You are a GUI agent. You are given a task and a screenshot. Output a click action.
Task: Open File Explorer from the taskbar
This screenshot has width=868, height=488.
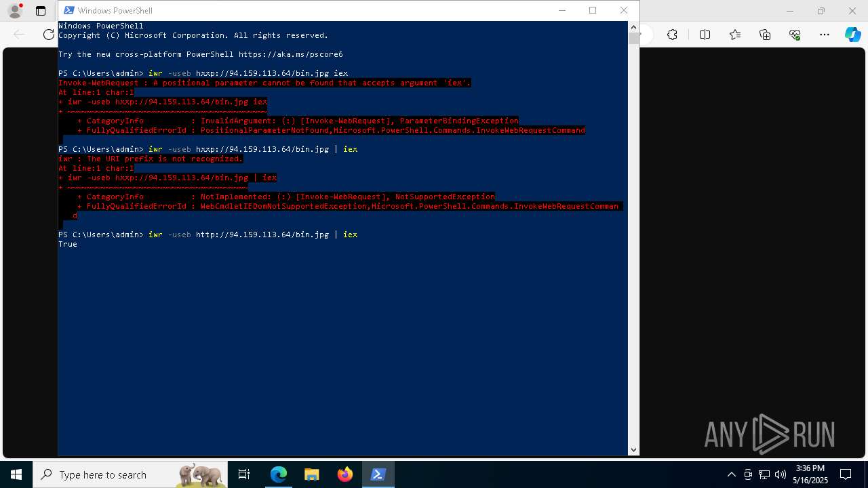pos(311,474)
